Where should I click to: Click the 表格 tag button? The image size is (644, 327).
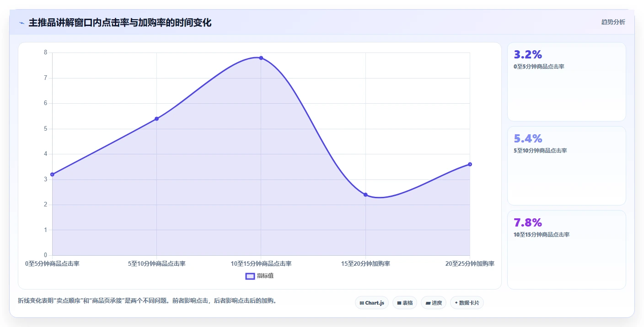(405, 303)
